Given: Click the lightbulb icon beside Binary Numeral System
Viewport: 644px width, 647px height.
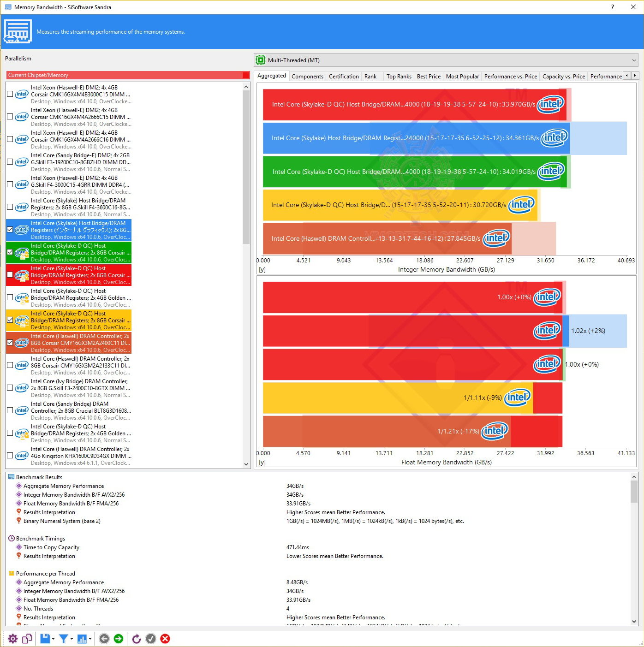Looking at the screenshot, I should point(19,521).
